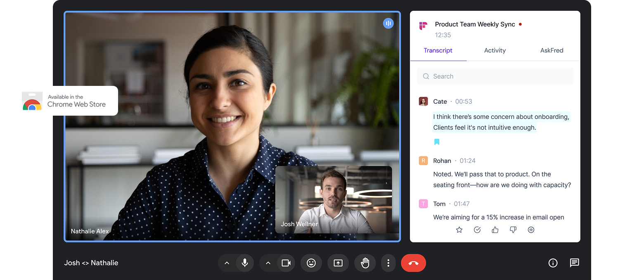End the call with the red hangup button
Viewport: 644px width, 280px height.
(x=413, y=263)
